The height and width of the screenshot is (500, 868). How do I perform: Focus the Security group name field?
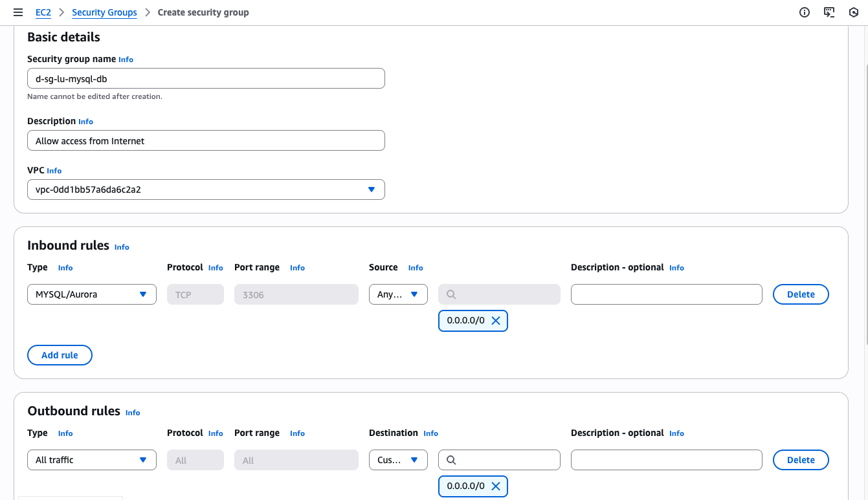click(206, 78)
